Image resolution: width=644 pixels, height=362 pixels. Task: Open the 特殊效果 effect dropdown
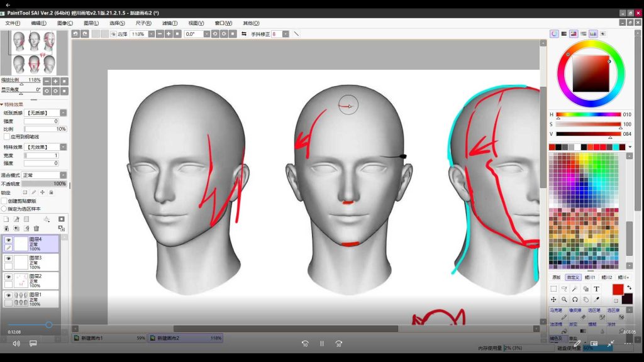[64, 147]
